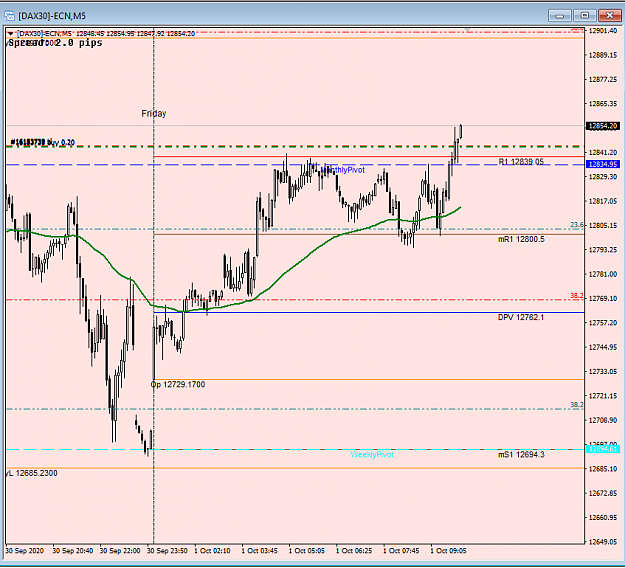Click the 12901.40 price scale value

point(603,31)
